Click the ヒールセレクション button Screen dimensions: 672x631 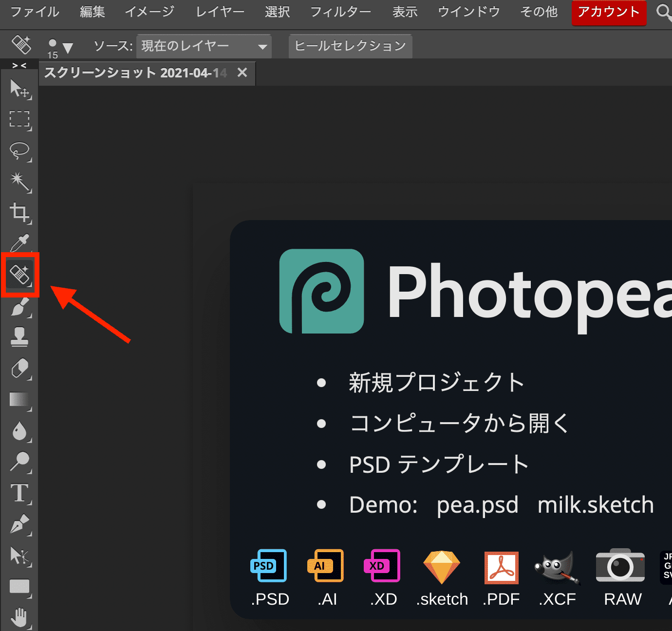[x=350, y=46]
